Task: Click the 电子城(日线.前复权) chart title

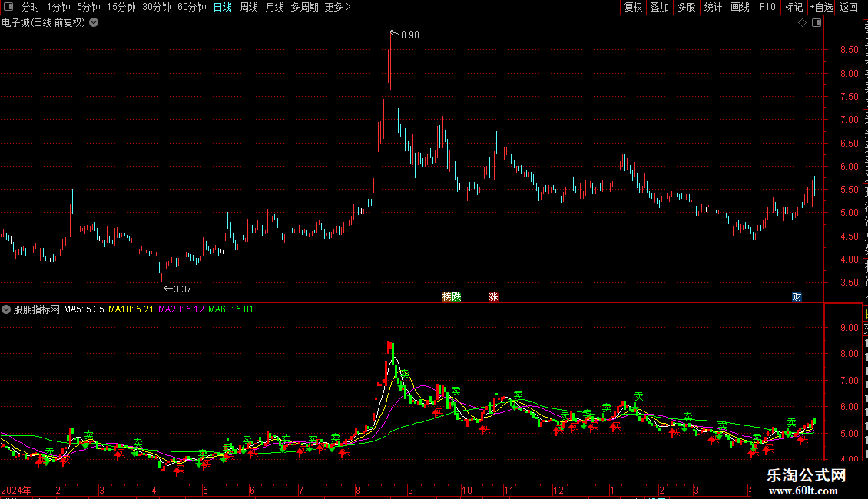Action: click(x=44, y=23)
